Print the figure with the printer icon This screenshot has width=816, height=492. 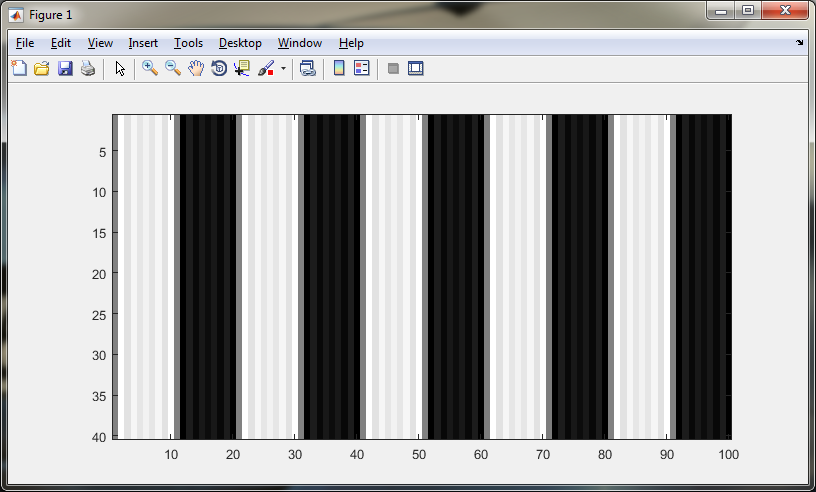coord(88,69)
